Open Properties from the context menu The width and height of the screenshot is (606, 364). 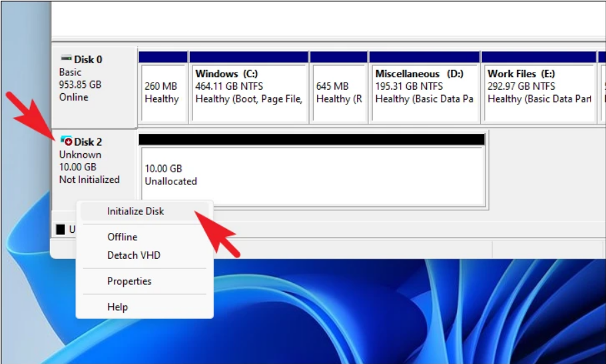click(x=129, y=281)
